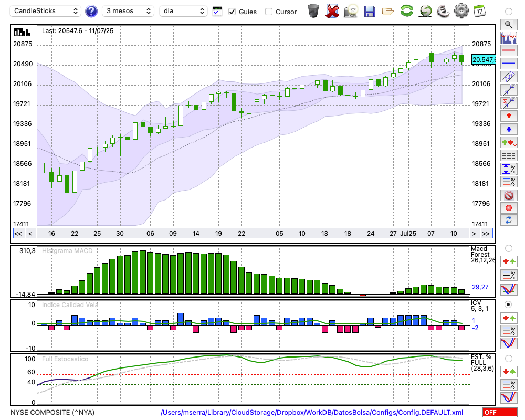Click the blue rotate arrows icon
This screenshot has width=525, height=420.
click(509, 220)
